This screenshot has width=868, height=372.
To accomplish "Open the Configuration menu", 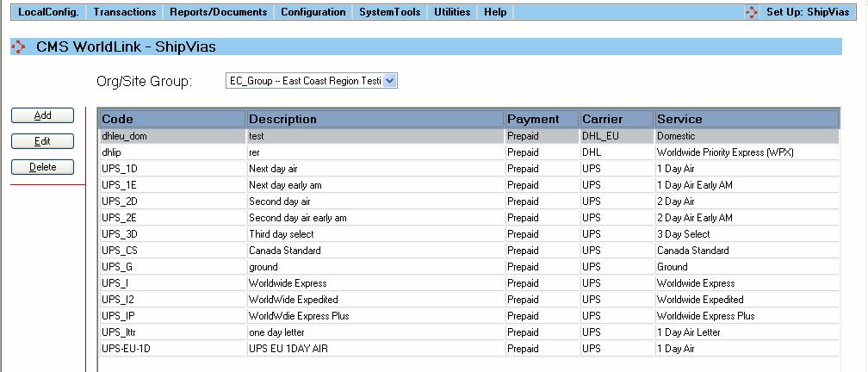I will coord(313,12).
